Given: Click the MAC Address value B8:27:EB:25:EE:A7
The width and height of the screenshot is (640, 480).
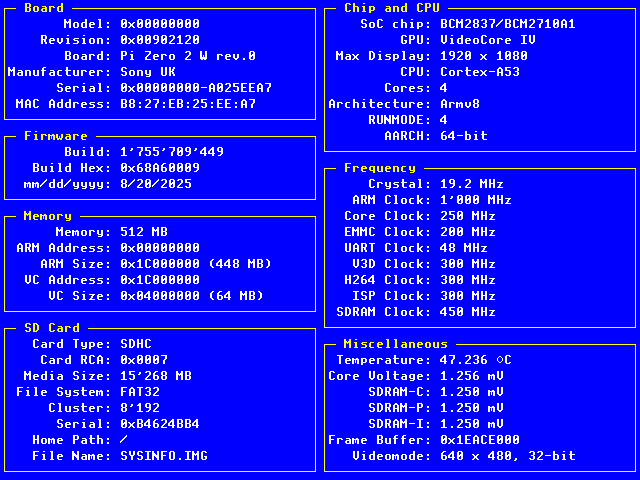Looking at the screenshot, I should pyautogui.click(x=188, y=104).
